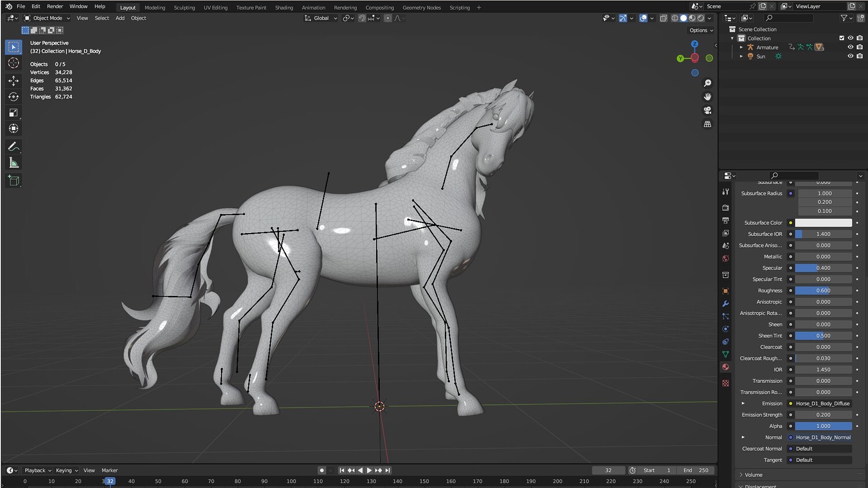Open the outliner filter dropdown
The height and width of the screenshot is (488, 868).
coord(847,18)
